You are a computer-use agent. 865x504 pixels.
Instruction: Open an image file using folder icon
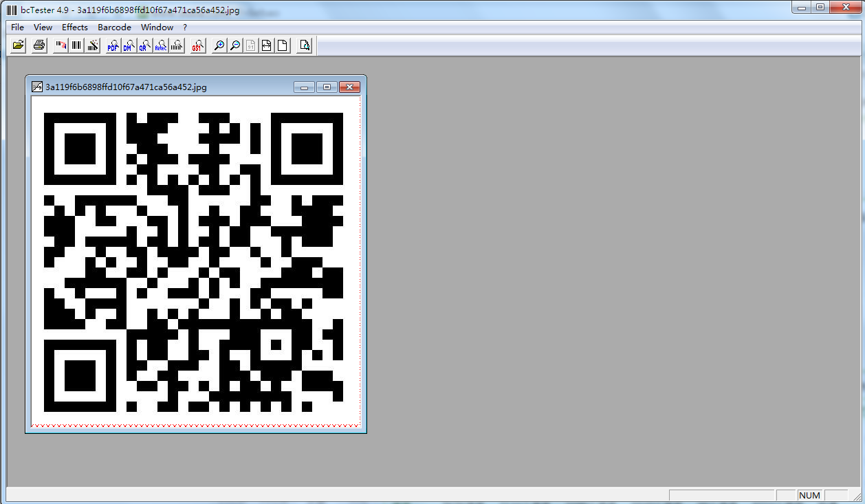pyautogui.click(x=18, y=45)
